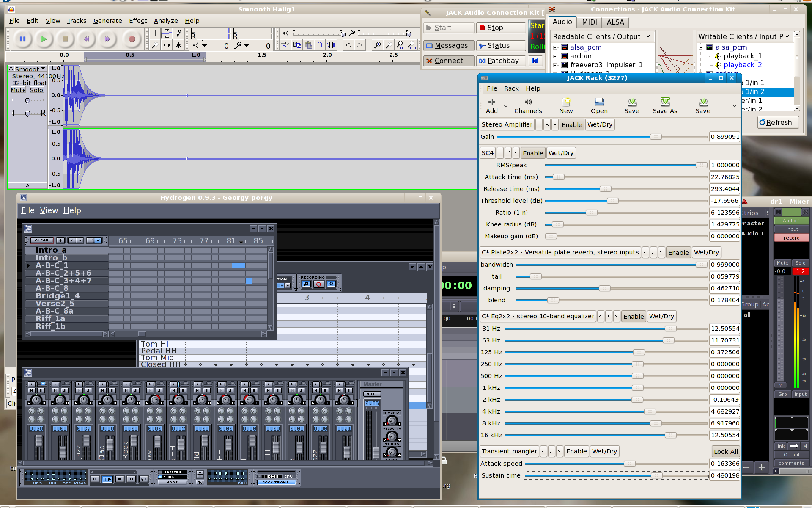Open Audacity output device meter dropdown

click(205, 46)
